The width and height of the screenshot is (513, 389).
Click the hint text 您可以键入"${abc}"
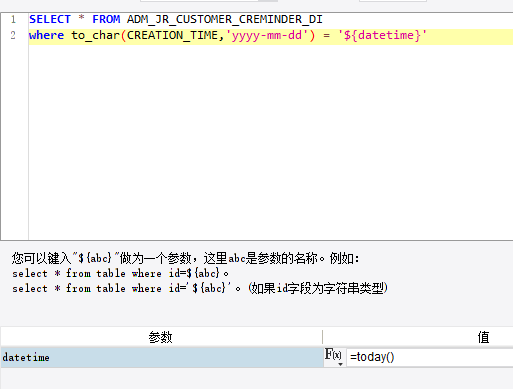pos(66,258)
